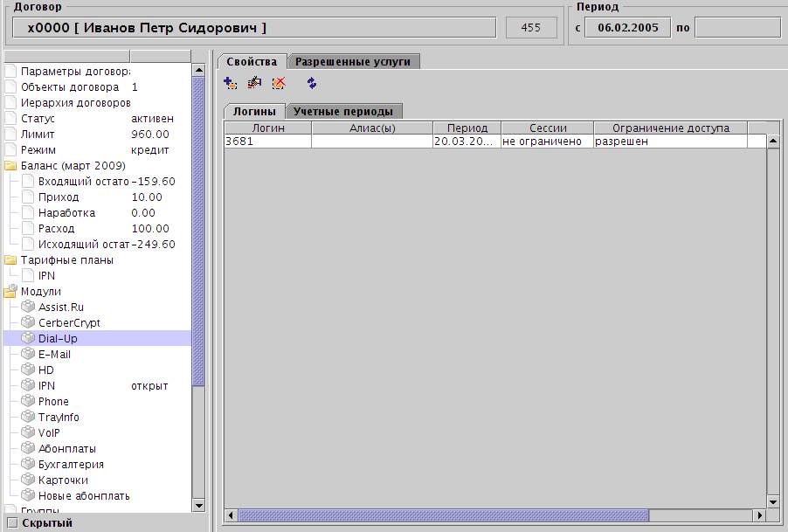Collapse the Баланс (март 2009) folder

(x=10, y=165)
